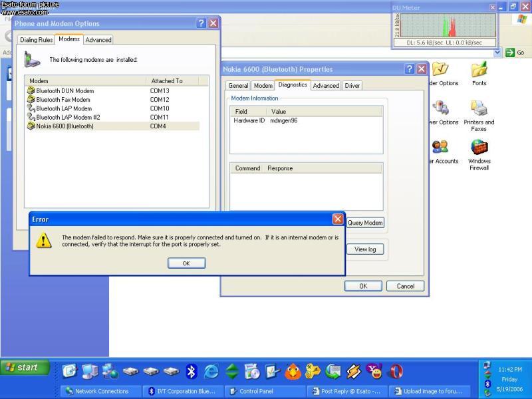The width and height of the screenshot is (532, 399).
Task: Click the Go button beside address bar
Action: pos(515,53)
